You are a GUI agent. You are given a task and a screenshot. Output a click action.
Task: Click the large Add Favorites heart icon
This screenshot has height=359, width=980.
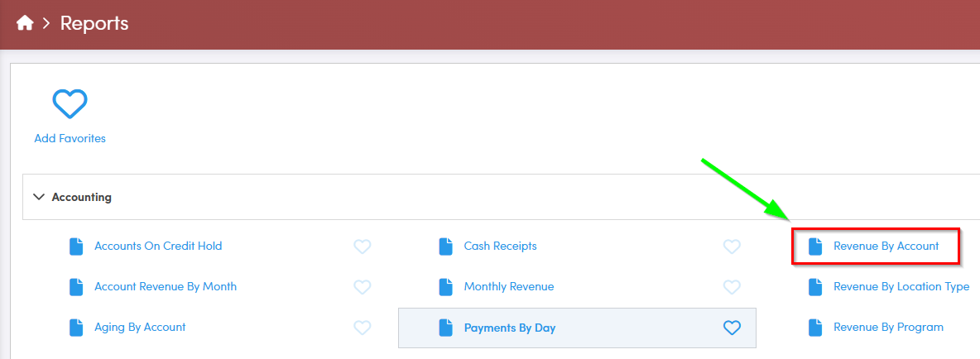pyautogui.click(x=70, y=104)
